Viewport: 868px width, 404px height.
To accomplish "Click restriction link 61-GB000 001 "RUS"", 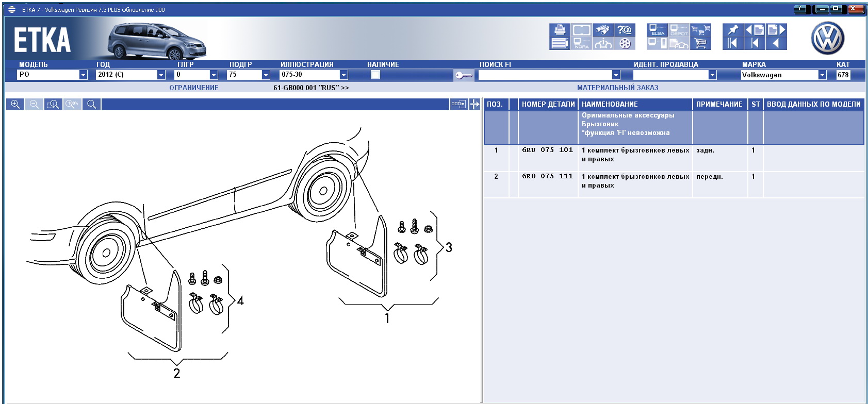I will [x=310, y=88].
